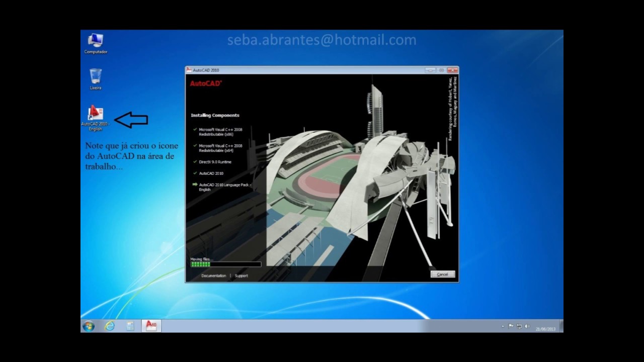Click the red AutoCAD logo in installer
Screen dimensions: 644x362
point(206,83)
